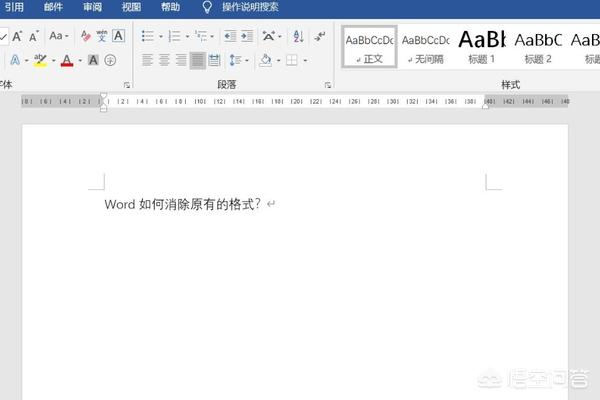Open the Bullets list dropdown arrow
This screenshot has height=400, width=600.
tap(162, 36)
